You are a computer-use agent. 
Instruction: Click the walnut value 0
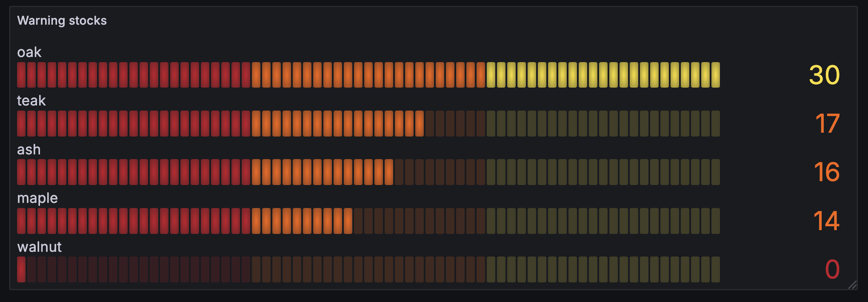click(x=832, y=270)
